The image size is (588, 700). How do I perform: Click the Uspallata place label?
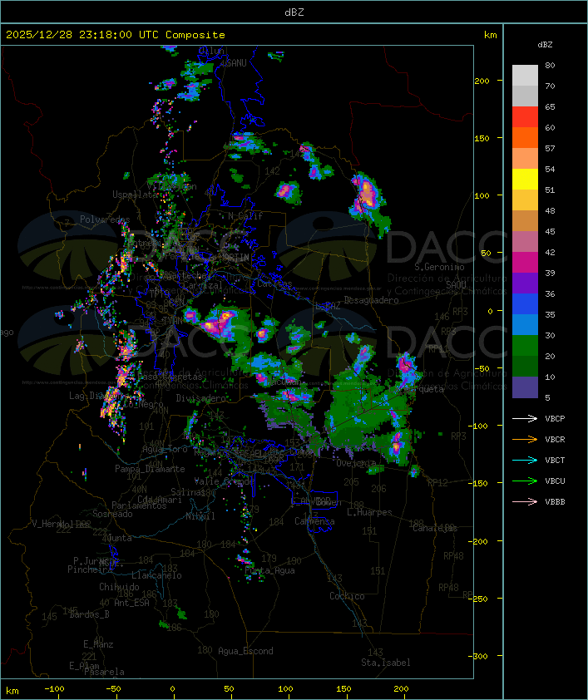pyautogui.click(x=135, y=195)
